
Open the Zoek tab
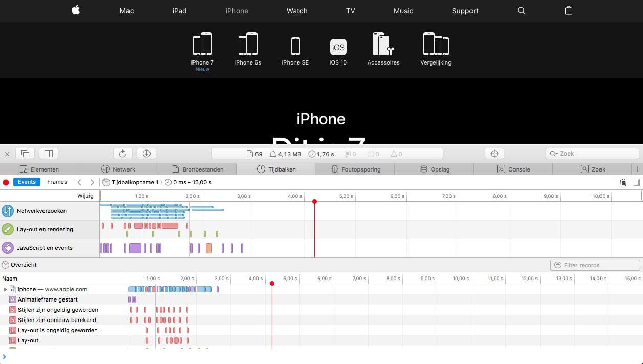592,169
